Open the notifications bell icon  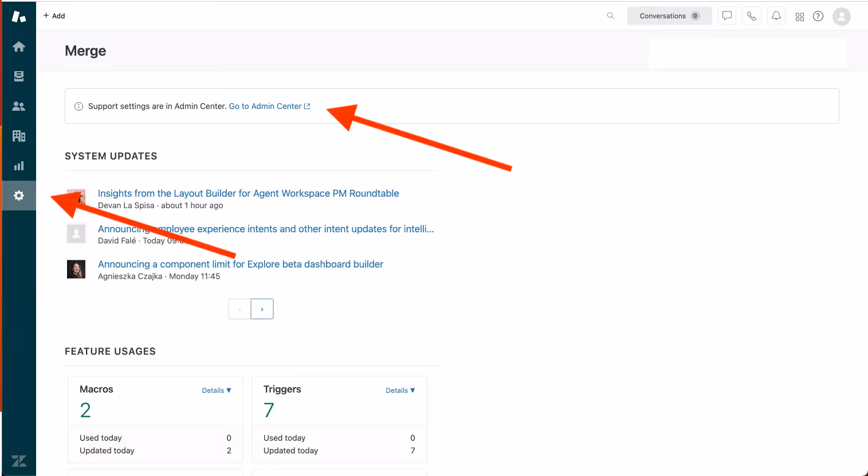(x=776, y=16)
